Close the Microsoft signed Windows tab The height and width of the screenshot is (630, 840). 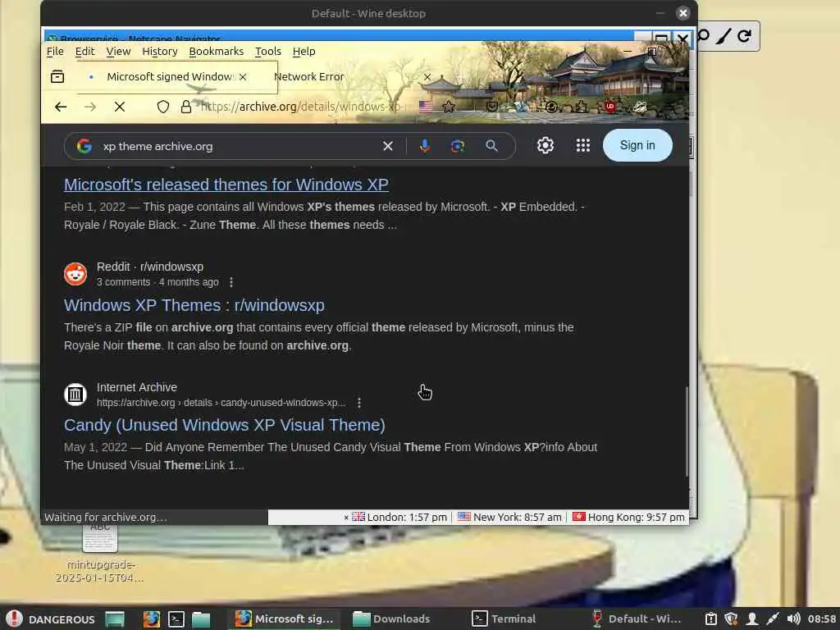point(243,76)
